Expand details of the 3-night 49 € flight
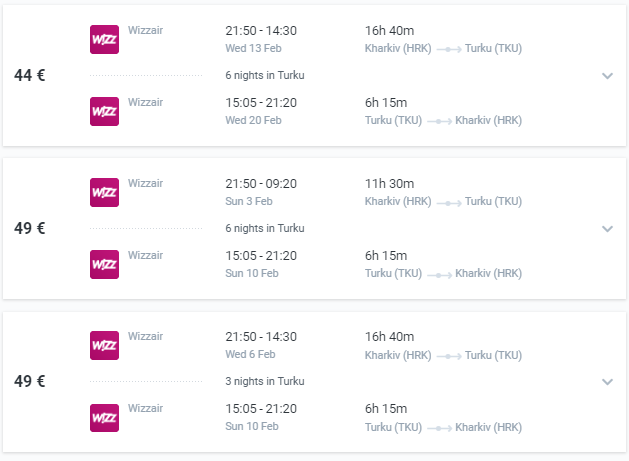The width and height of the screenshot is (629, 461). point(607,382)
